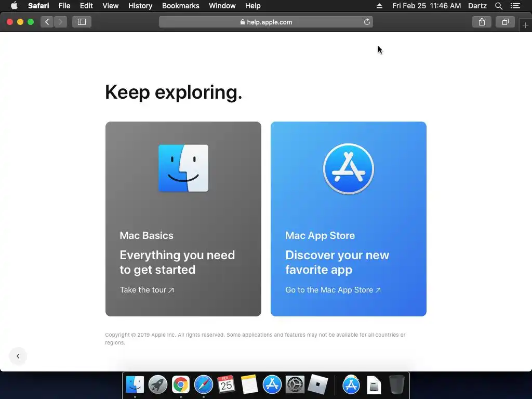
Task: Go back with Safari back arrow
Action: click(x=47, y=22)
